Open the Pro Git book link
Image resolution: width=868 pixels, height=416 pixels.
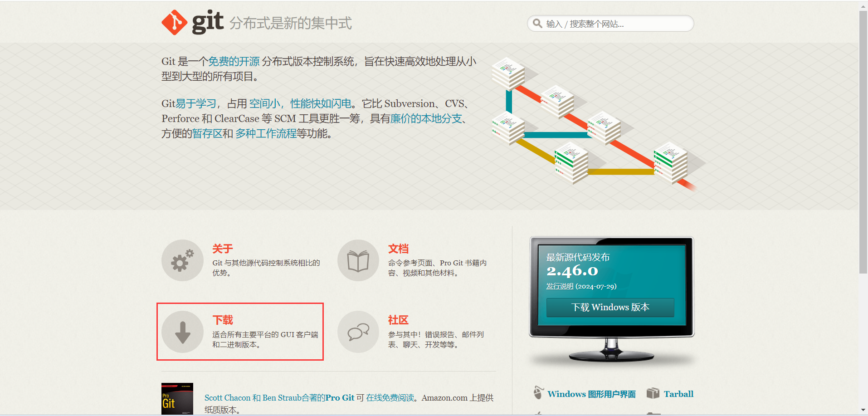(340, 398)
